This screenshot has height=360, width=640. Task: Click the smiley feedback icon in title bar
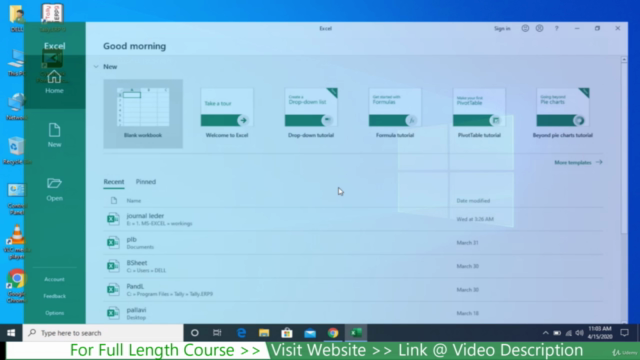525,28
